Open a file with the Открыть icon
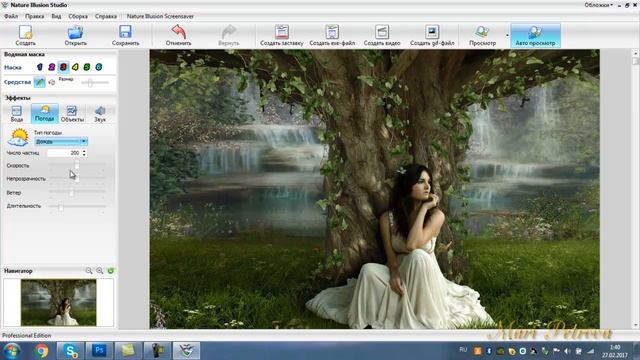The width and height of the screenshot is (640, 360). [76, 35]
